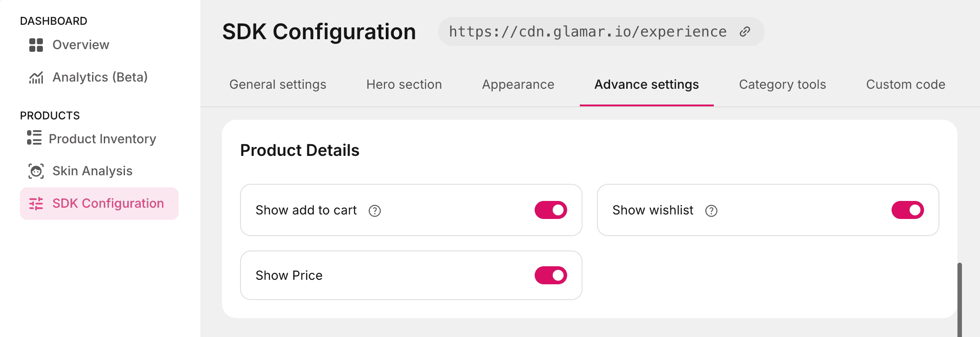Viewport: 980px width, 337px height.
Task: Click the Skin Analysis face-scan icon
Action: (36, 171)
